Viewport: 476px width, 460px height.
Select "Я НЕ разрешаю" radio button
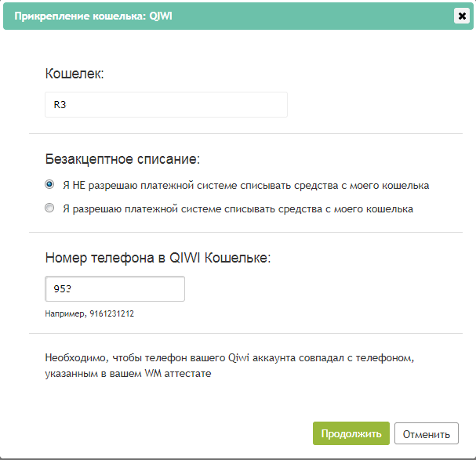49,184
